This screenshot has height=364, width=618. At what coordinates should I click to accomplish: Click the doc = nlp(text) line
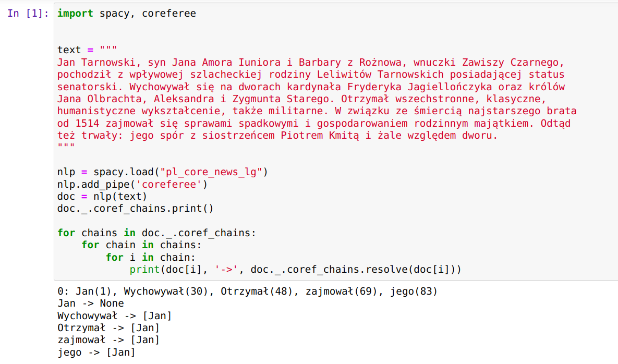click(x=102, y=196)
